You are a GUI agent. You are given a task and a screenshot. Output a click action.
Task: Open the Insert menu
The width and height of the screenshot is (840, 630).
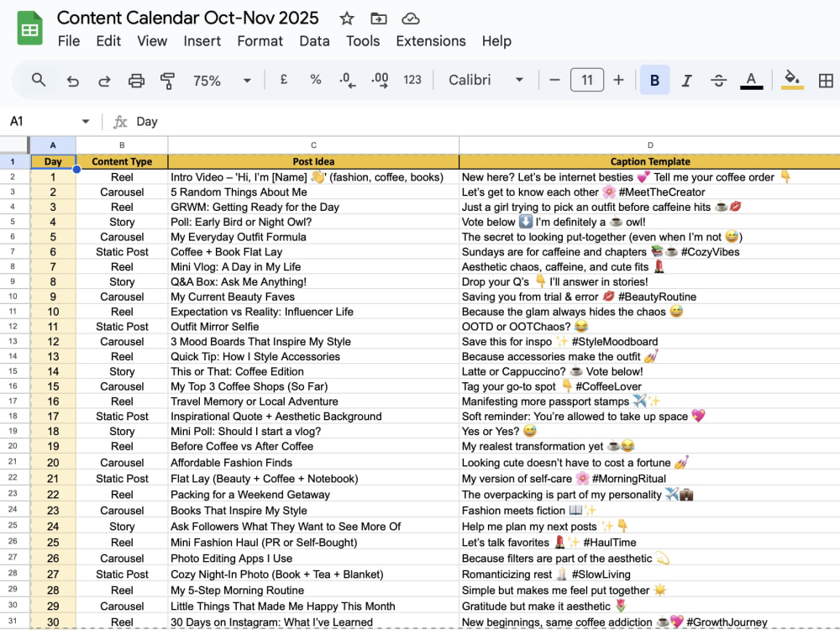pos(202,41)
